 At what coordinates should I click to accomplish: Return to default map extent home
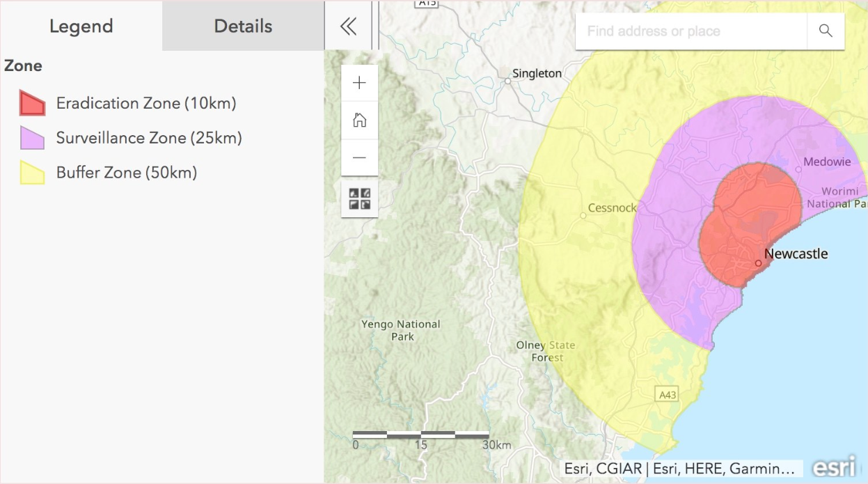(x=359, y=120)
